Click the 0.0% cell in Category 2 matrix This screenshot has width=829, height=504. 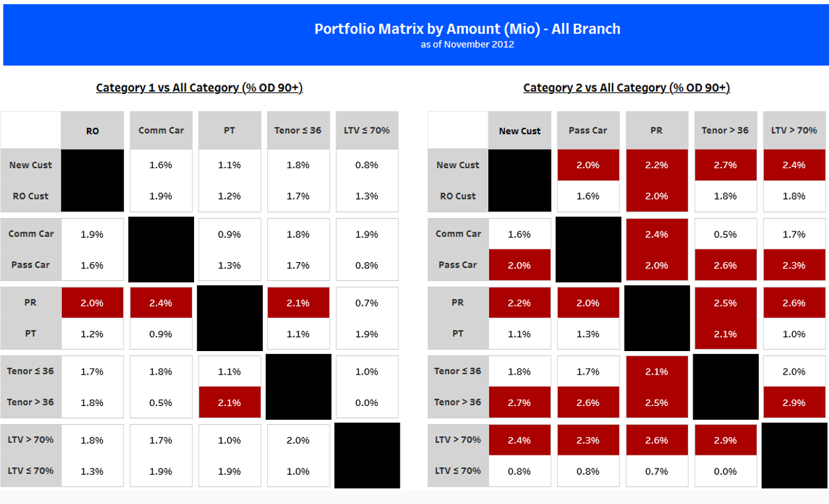(725, 471)
